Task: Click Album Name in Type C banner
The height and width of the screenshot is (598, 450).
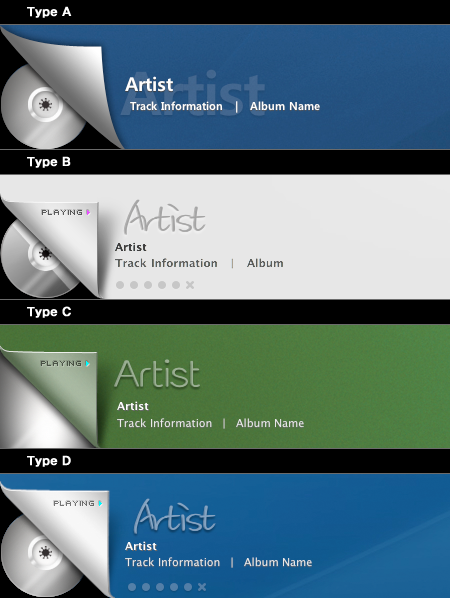Action: [x=270, y=423]
